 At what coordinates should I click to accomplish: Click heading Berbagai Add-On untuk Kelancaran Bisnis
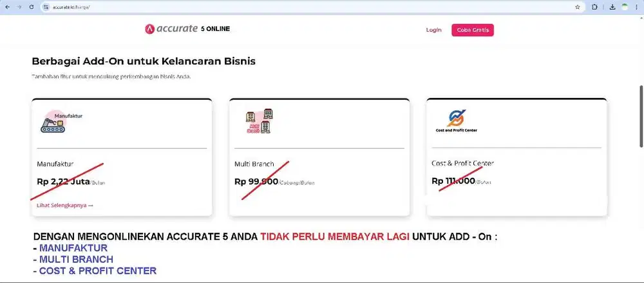click(144, 61)
